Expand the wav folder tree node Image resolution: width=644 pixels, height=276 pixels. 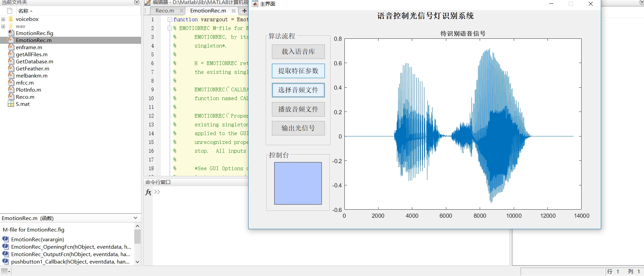tap(3, 26)
